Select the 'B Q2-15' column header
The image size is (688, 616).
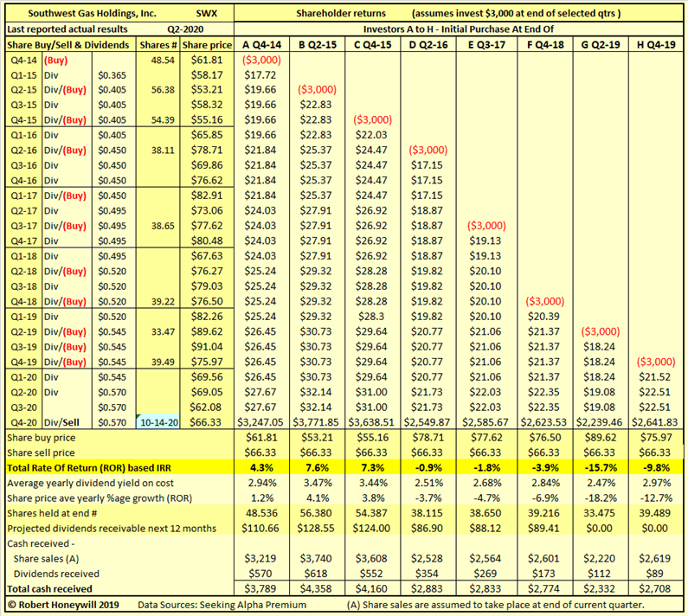pyautogui.click(x=318, y=45)
